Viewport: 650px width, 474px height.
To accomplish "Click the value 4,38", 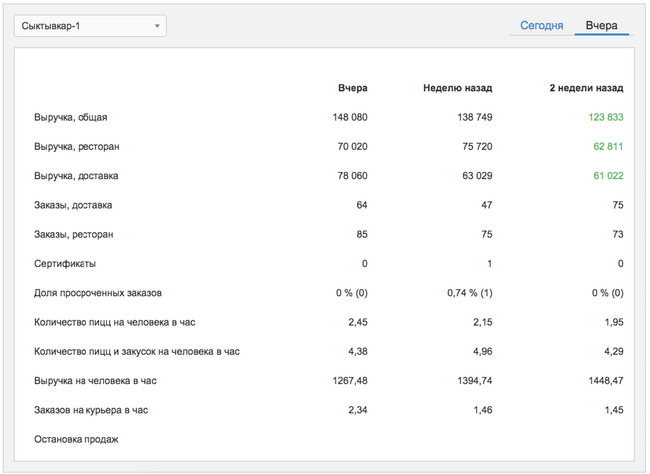I will [358, 352].
